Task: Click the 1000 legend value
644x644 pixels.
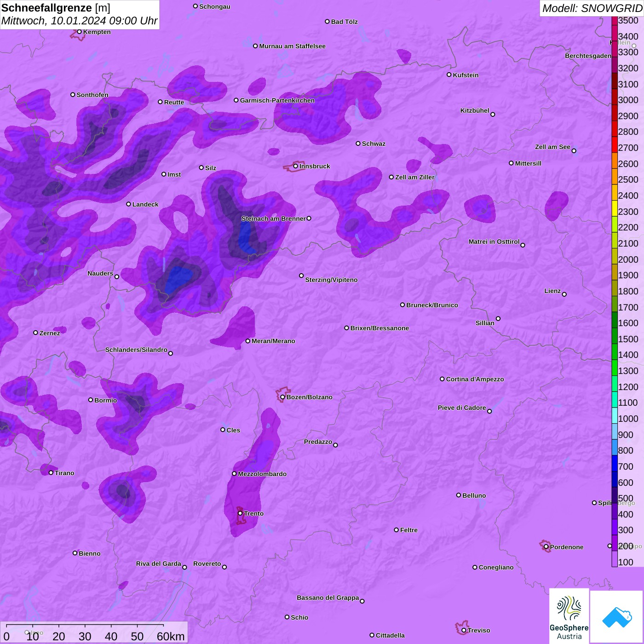Action: (628, 419)
